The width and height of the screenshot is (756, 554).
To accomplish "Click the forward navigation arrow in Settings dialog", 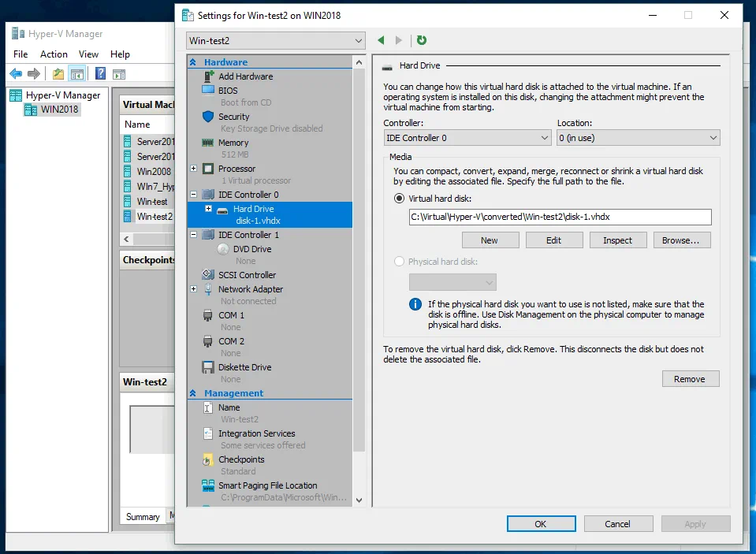I will pos(397,40).
